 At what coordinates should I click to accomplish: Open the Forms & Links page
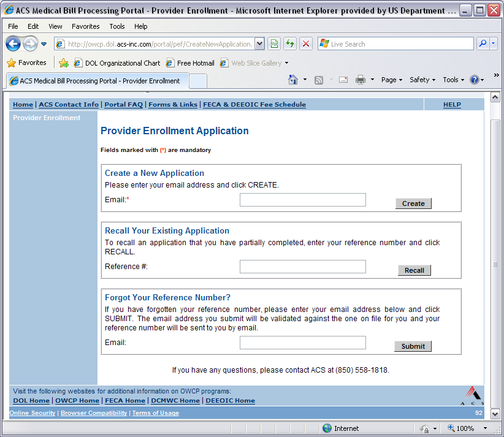(173, 104)
